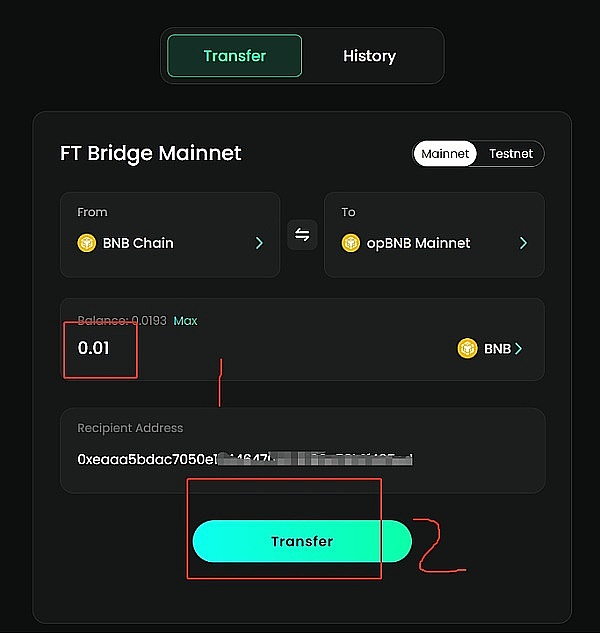Click the BNB Chain name in From box

coord(138,243)
